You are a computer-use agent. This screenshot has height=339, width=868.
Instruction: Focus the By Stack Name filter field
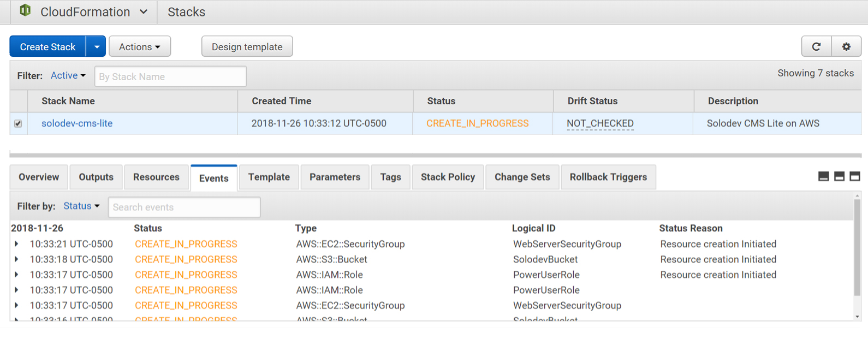pos(170,76)
